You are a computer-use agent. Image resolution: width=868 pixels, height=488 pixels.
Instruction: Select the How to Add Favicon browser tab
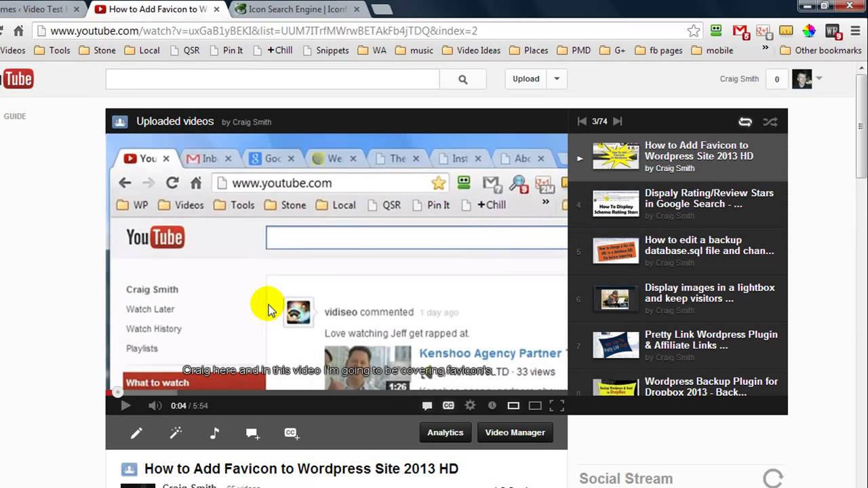[x=157, y=9]
